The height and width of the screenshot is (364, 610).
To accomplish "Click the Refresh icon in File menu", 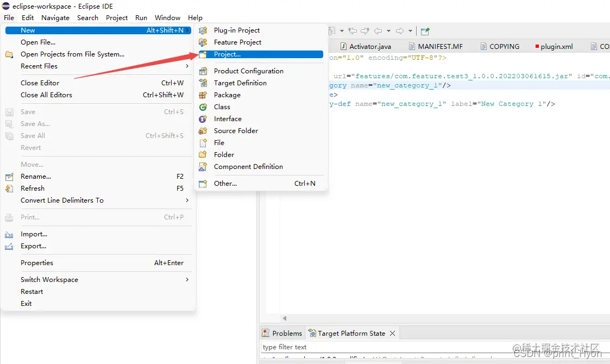I will (9, 189).
